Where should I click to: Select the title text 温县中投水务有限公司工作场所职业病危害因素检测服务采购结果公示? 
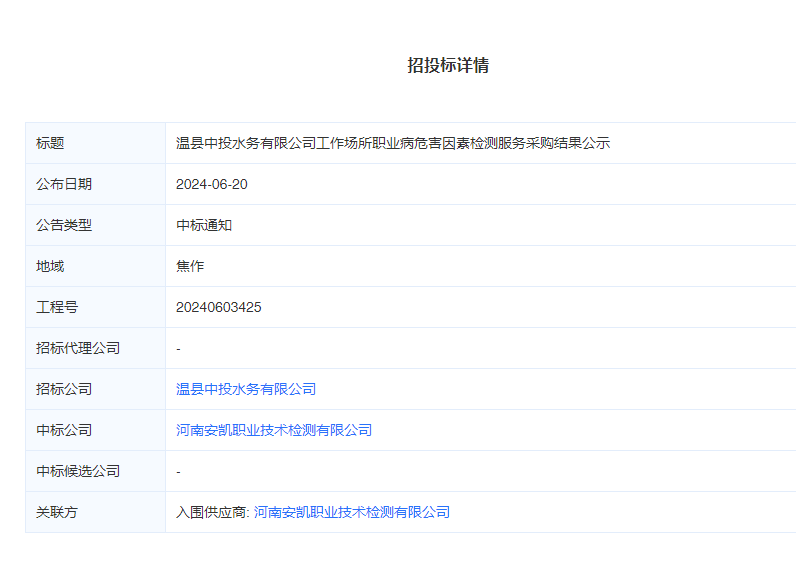393,143
